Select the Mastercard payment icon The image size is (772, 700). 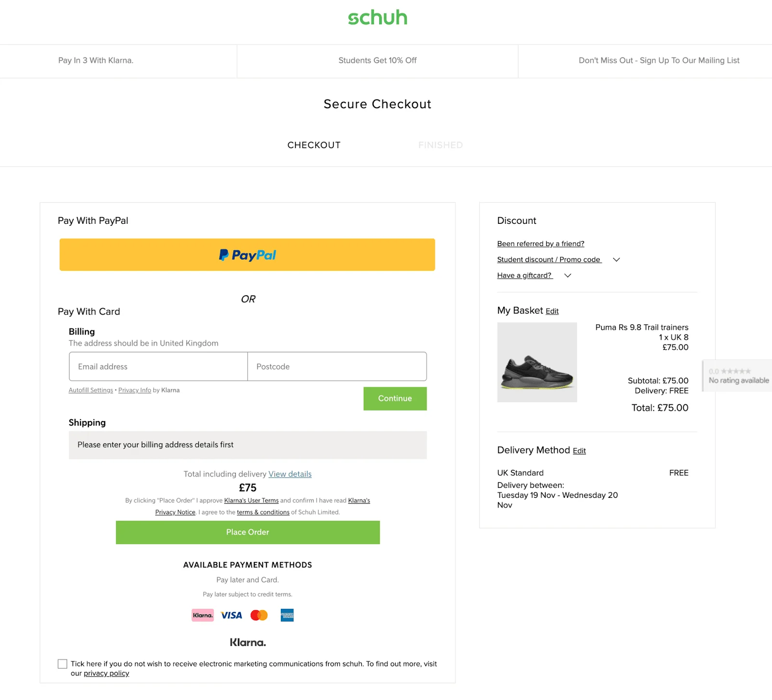click(259, 615)
